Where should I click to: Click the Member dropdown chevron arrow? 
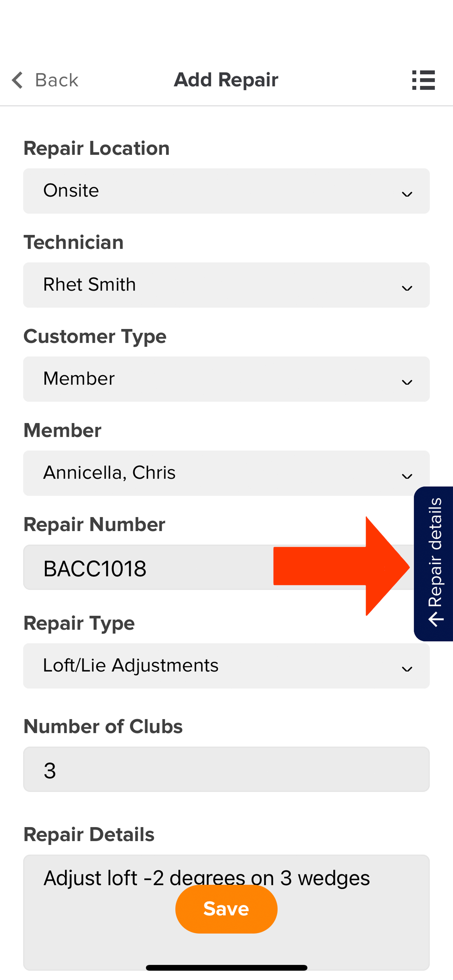click(x=407, y=476)
